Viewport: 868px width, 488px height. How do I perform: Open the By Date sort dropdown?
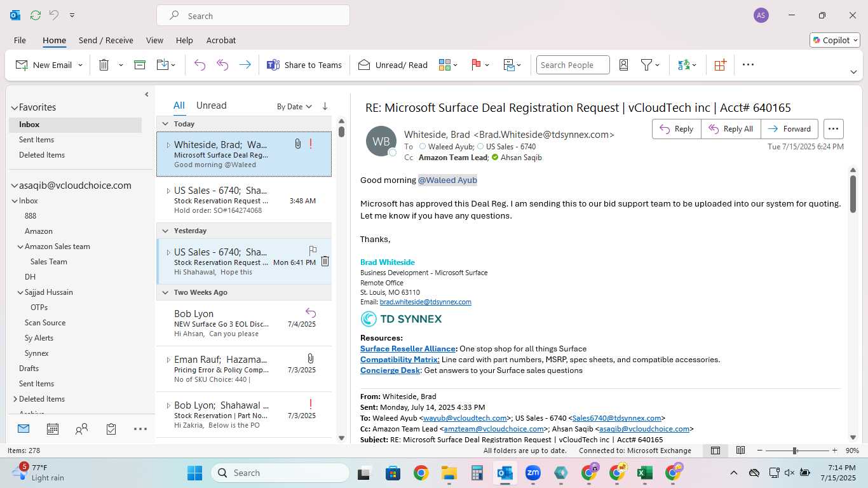pyautogui.click(x=294, y=106)
